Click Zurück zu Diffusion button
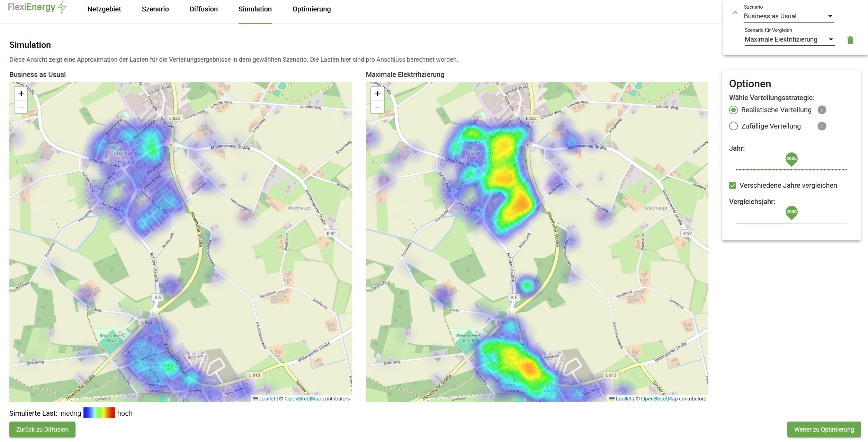 pos(42,429)
